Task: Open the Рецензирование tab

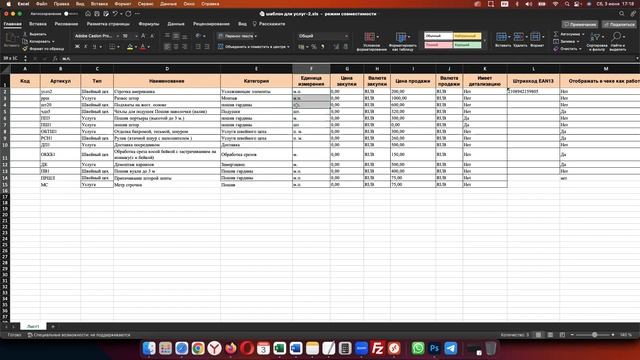Action: 211,24
